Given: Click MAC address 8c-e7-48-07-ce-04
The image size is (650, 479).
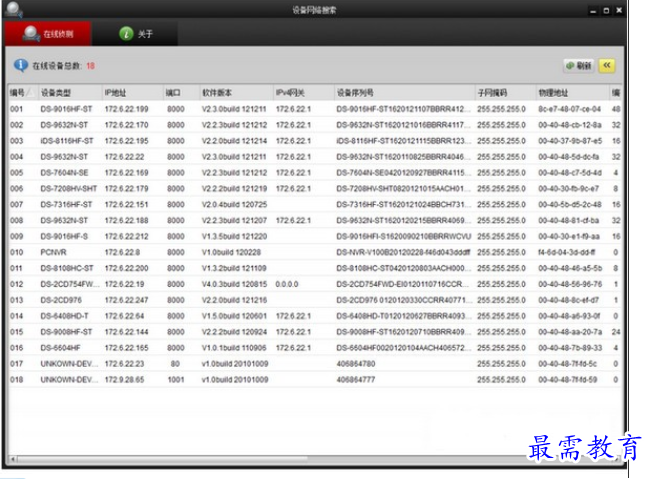Looking at the screenshot, I should pos(570,109).
